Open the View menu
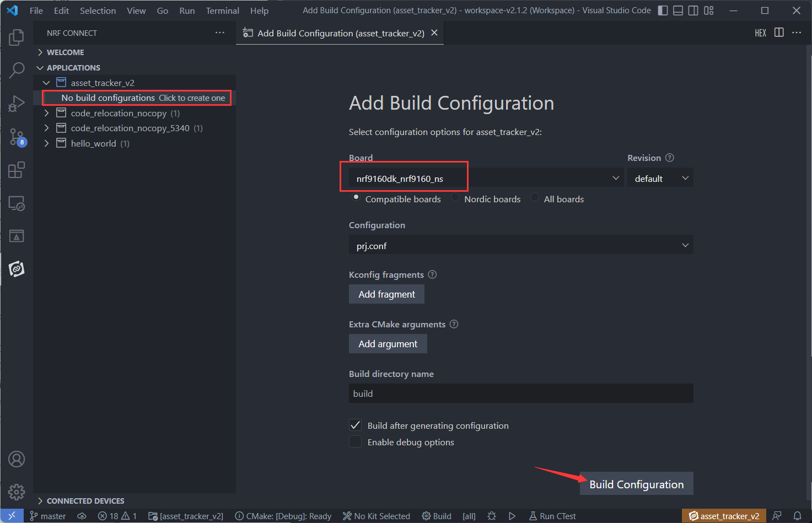812x523 pixels. [x=136, y=10]
